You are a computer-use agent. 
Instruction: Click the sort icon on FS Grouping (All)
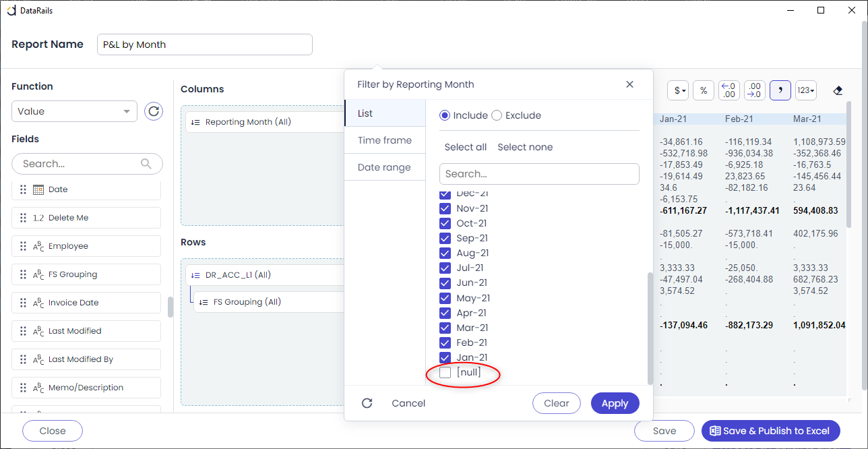pos(204,302)
